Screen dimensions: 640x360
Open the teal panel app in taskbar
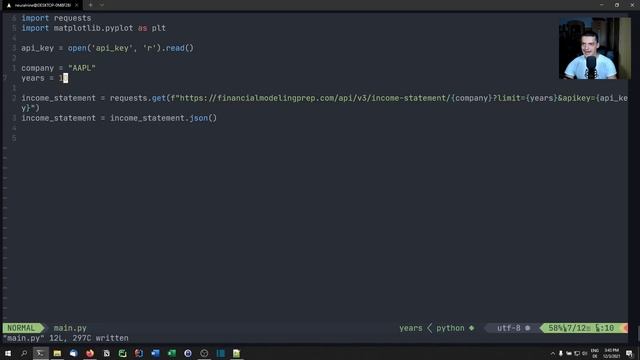tap(220, 353)
